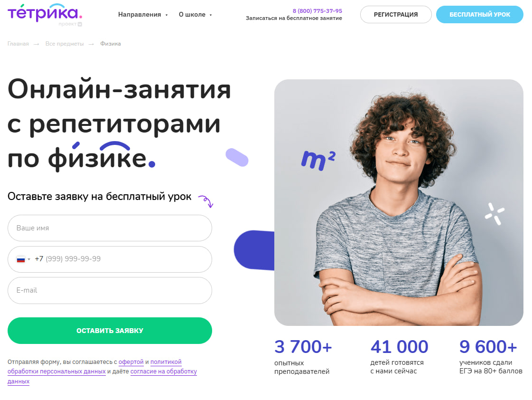This screenshot has width=532, height=400.
Task: Focus the Ваше имя field
Action: click(110, 228)
